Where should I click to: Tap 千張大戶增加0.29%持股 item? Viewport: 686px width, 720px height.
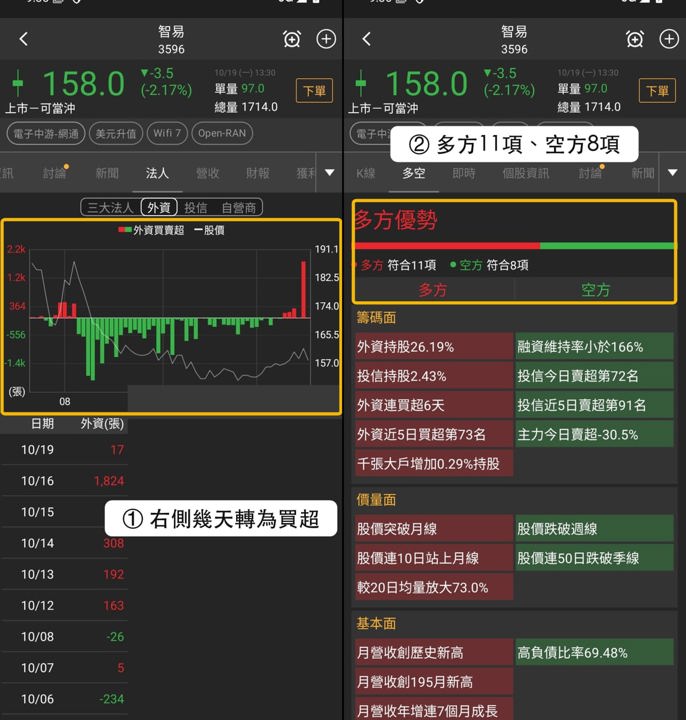pos(433,463)
